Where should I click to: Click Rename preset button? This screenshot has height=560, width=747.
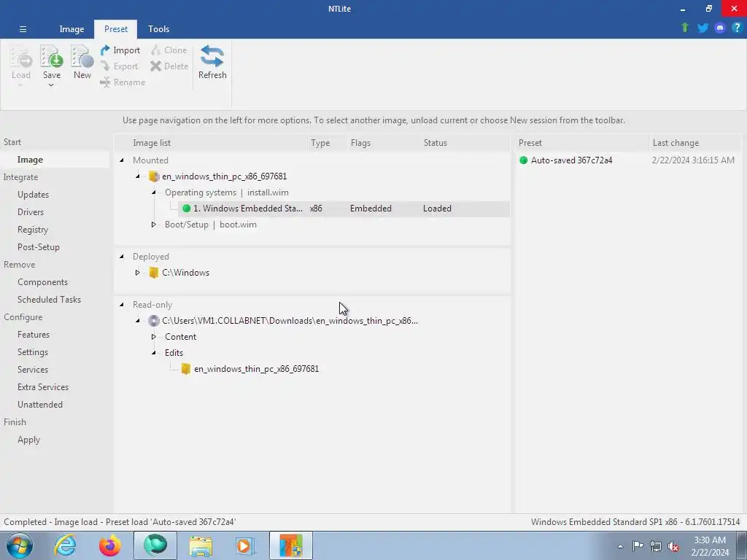coord(123,82)
